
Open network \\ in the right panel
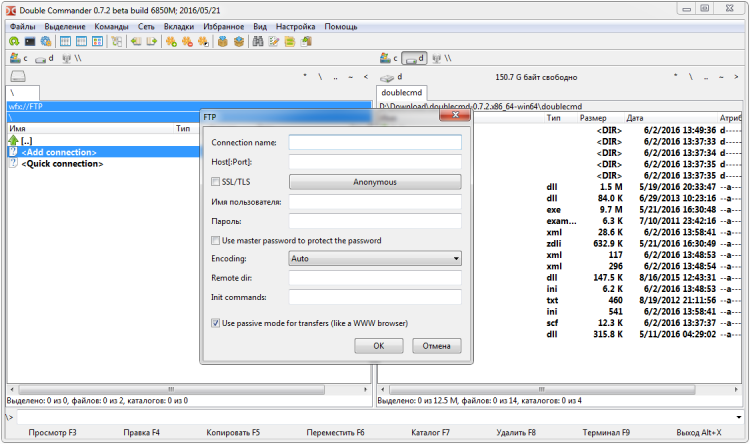[x=441, y=58]
